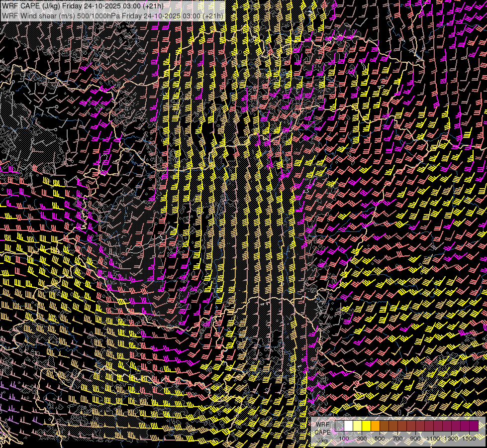Select the pale yellow CAPE legend swatch
This screenshot has height=448, width=487.
[x=357, y=426]
